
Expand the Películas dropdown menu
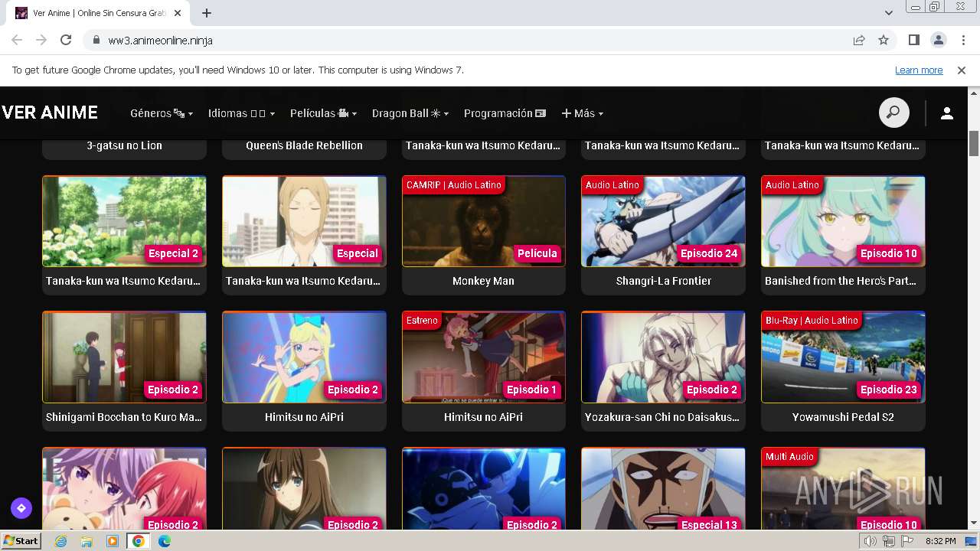324,113
